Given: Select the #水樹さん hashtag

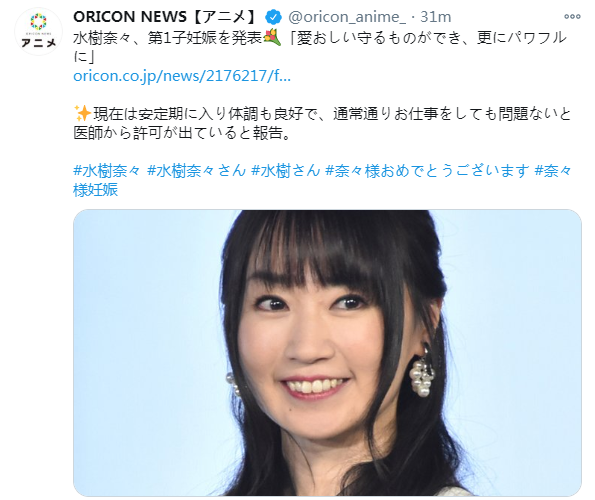Looking at the screenshot, I should coord(286,171).
